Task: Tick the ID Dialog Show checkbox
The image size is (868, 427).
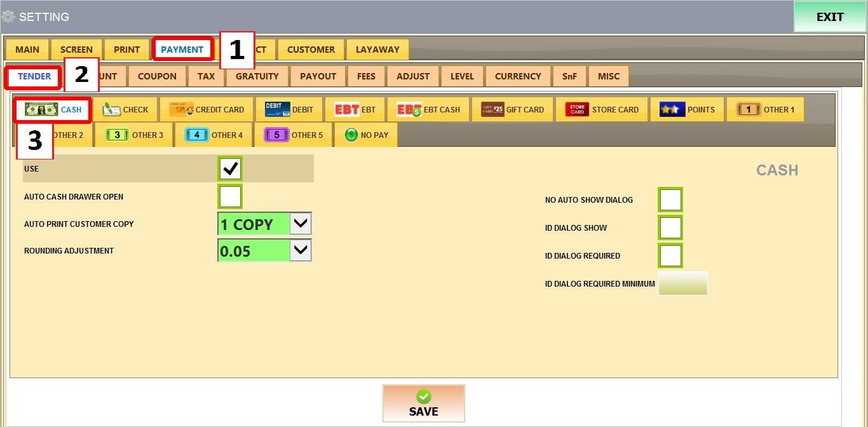Action: pyautogui.click(x=670, y=227)
